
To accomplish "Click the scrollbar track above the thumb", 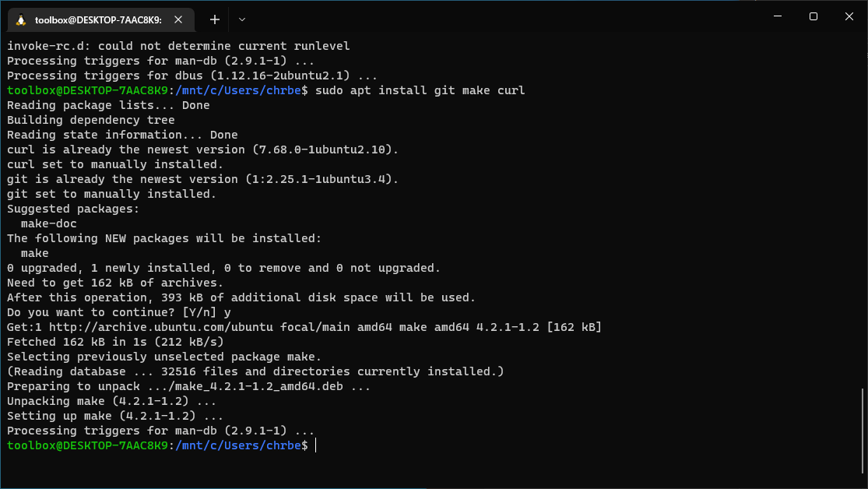I will [863, 210].
